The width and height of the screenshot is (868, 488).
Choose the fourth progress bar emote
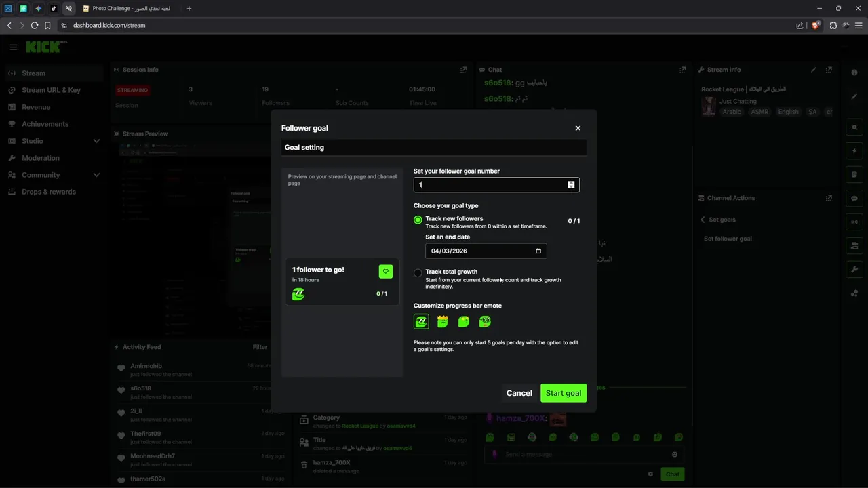[x=485, y=321]
